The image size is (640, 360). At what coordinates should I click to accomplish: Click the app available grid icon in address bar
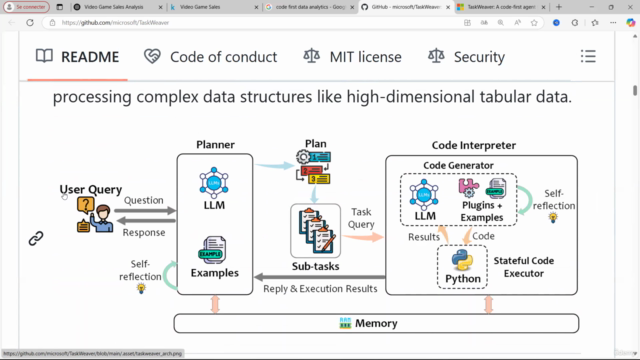pos(467,23)
